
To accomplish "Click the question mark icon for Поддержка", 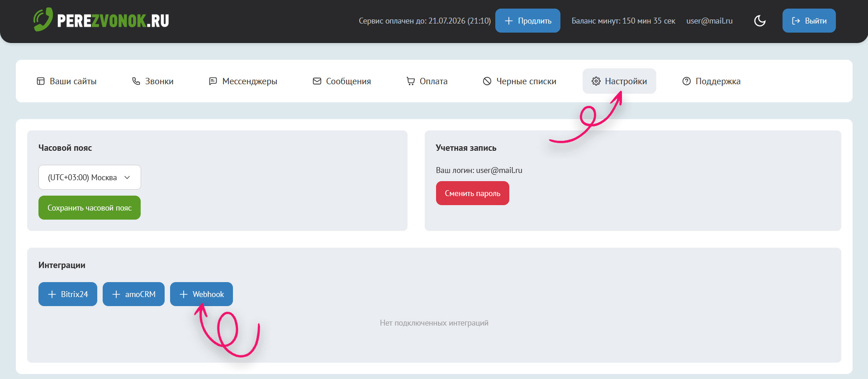I will pyautogui.click(x=687, y=81).
